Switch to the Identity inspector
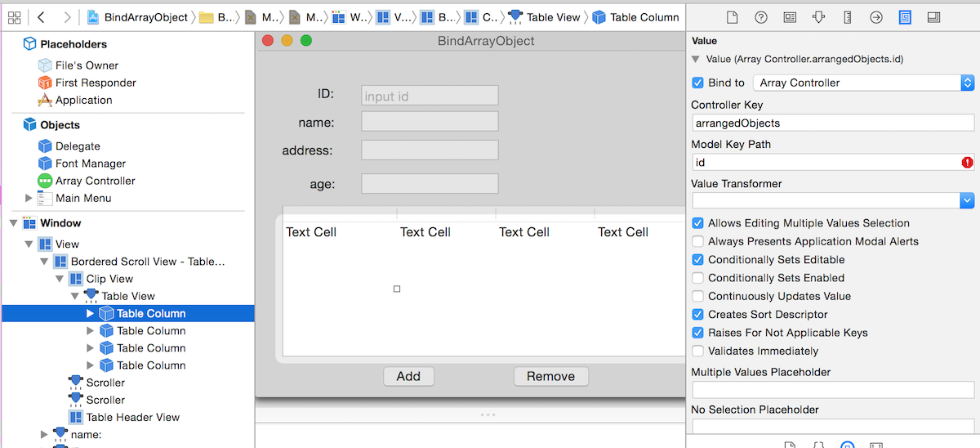This screenshot has height=448, width=980. point(789,17)
